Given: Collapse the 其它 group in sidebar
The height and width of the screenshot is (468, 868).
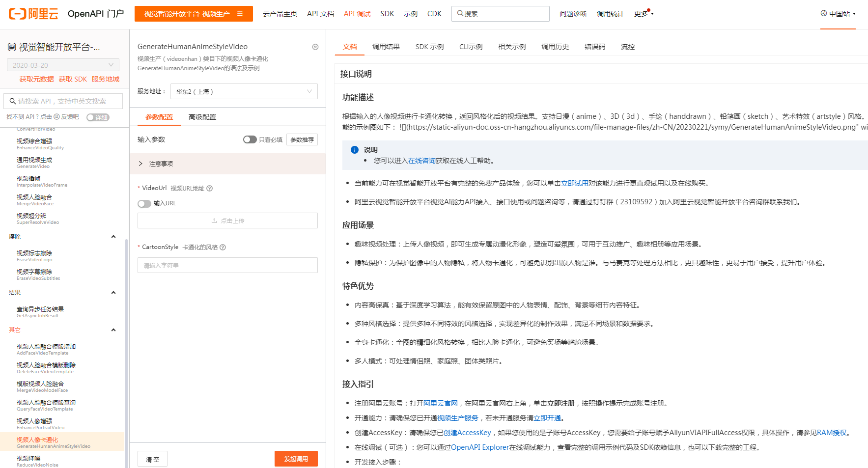Looking at the screenshot, I should tap(113, 330).
